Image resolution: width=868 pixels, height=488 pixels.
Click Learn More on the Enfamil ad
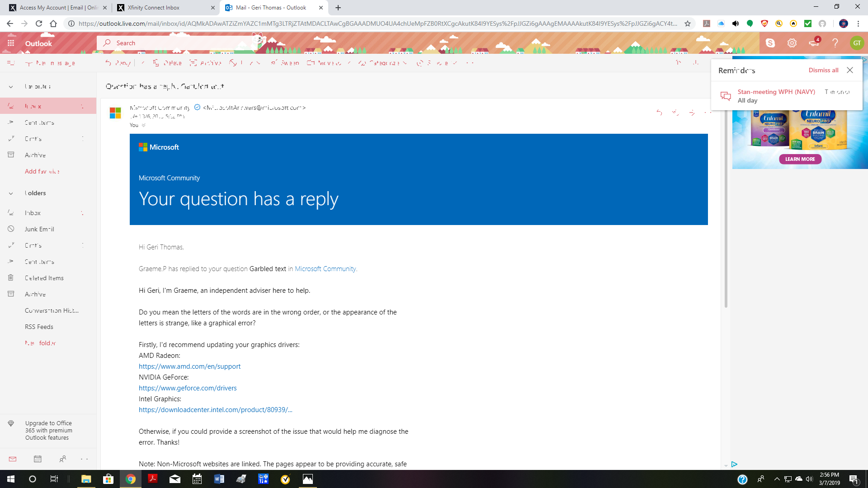tap(800, 159)
